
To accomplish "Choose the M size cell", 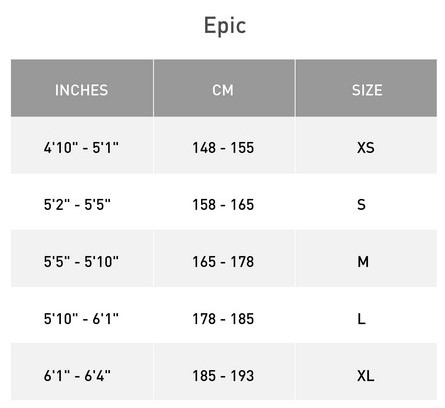I will click(366, 259).
